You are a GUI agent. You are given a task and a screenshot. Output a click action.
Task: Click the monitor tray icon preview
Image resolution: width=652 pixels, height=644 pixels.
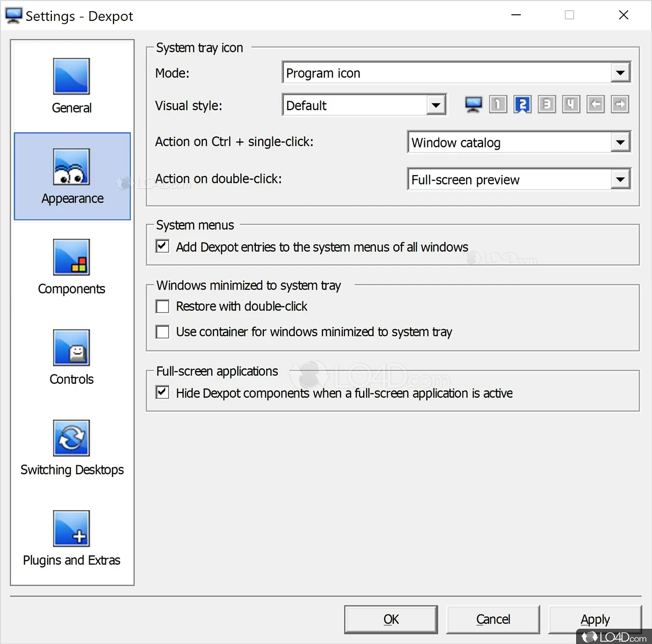(473, 104)
